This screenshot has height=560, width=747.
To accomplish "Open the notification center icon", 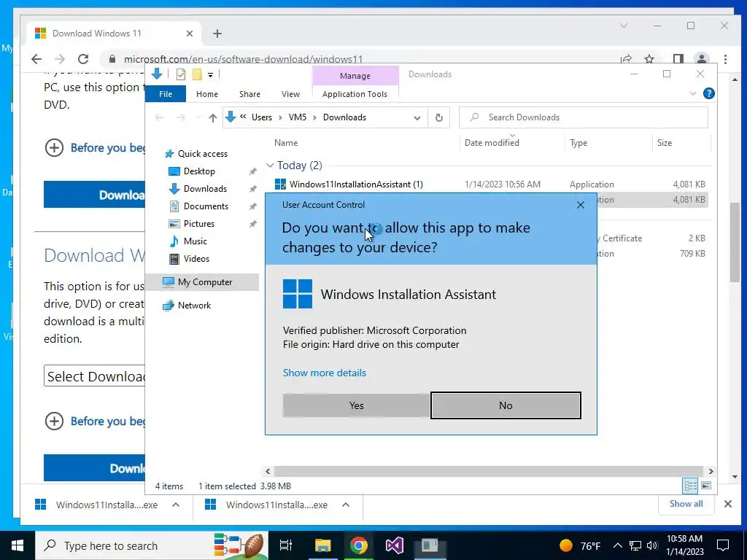I will (x=723, y=545).
